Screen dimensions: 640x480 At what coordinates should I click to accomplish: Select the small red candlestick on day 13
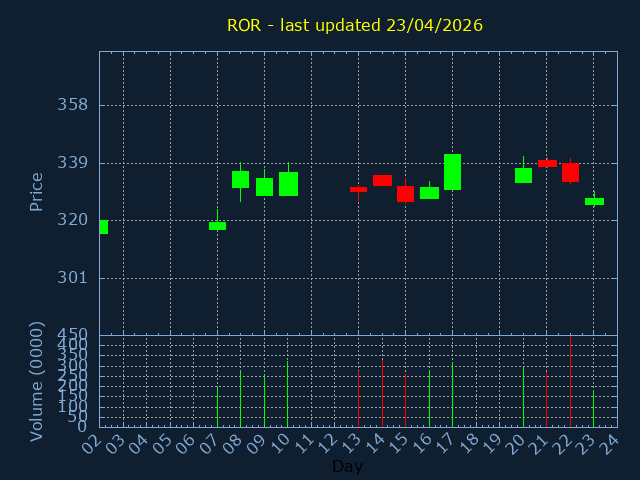pos(358,189)
